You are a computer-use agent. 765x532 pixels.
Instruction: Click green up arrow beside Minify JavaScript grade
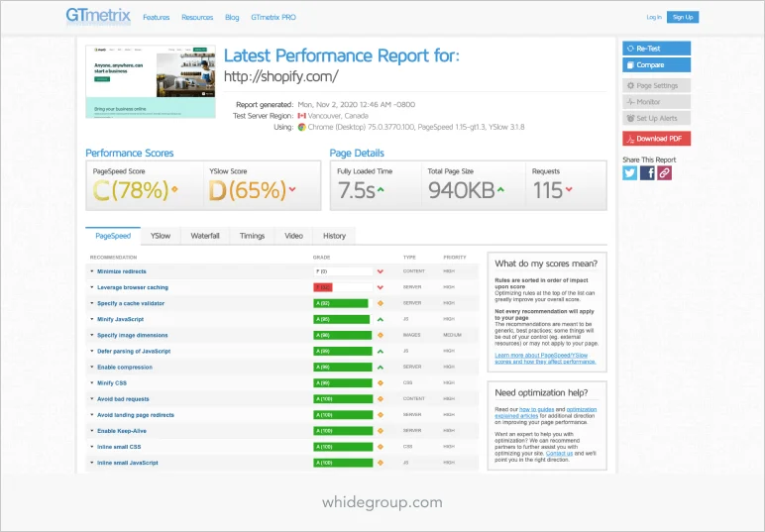(x=381, y=319)
